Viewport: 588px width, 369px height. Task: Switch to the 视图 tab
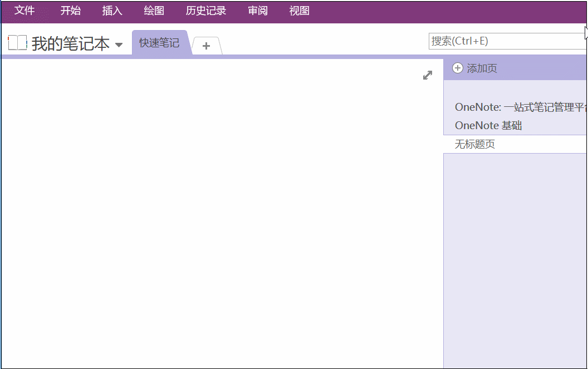pyautogui.click(x=299, y=11)
